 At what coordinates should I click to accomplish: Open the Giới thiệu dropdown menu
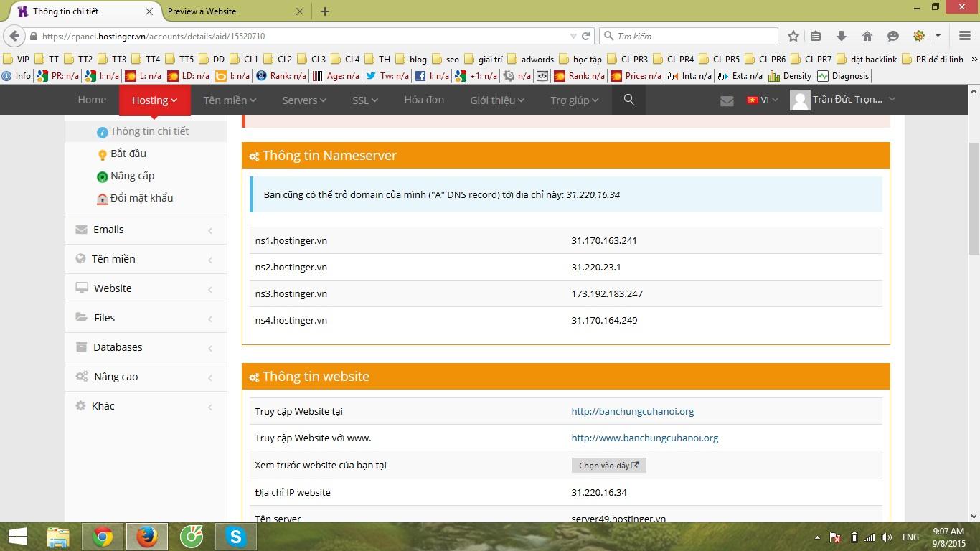click(x=496, y=100)
